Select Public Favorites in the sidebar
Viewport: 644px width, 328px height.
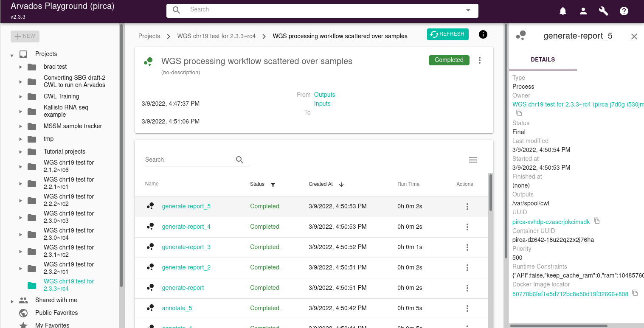(x=56, y=313)
